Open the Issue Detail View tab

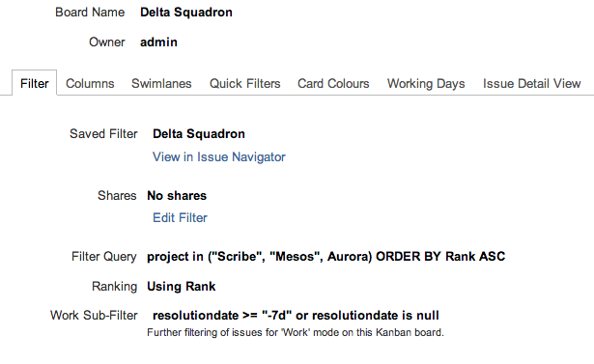(x=531, y=83)
